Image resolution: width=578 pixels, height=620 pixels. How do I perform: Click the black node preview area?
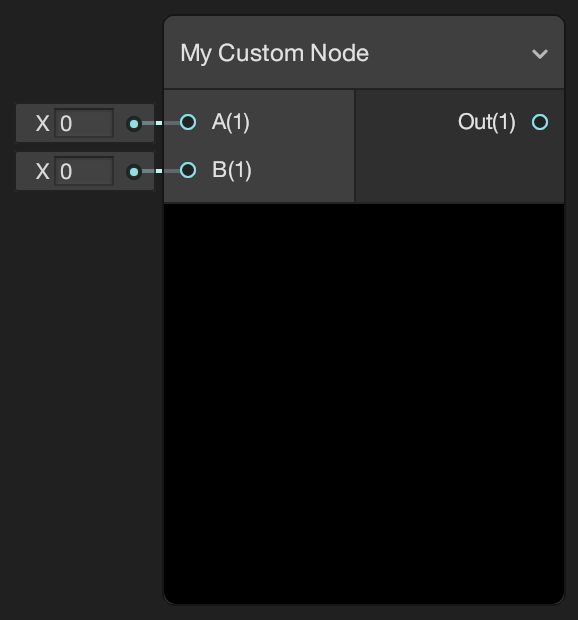(364, 403)
